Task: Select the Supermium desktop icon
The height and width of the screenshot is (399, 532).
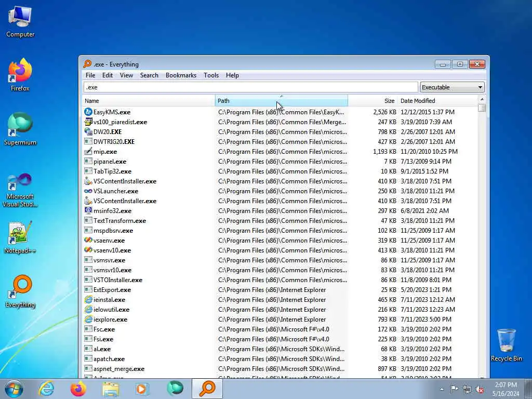Action: tap(20, 129)
